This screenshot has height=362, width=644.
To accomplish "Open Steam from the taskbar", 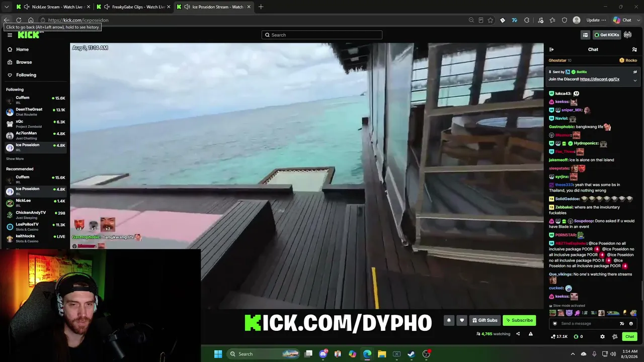I will tap(411, 354).
